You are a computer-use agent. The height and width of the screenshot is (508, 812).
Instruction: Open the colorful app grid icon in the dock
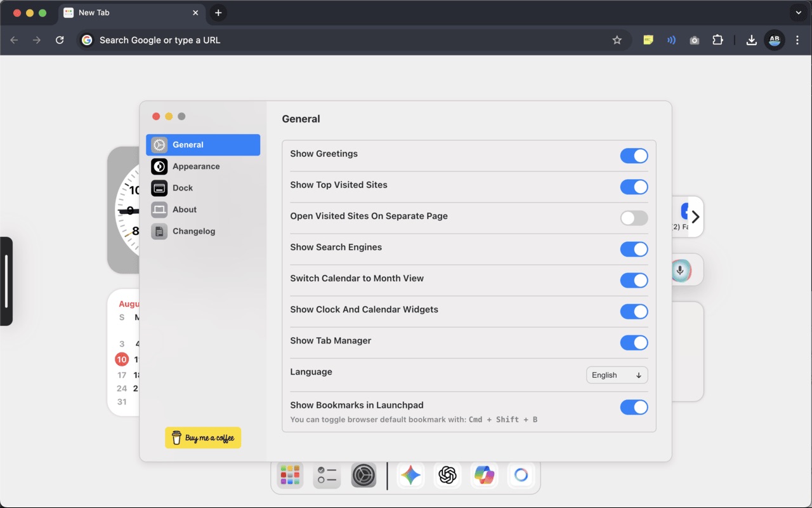[x=290, y=474]
